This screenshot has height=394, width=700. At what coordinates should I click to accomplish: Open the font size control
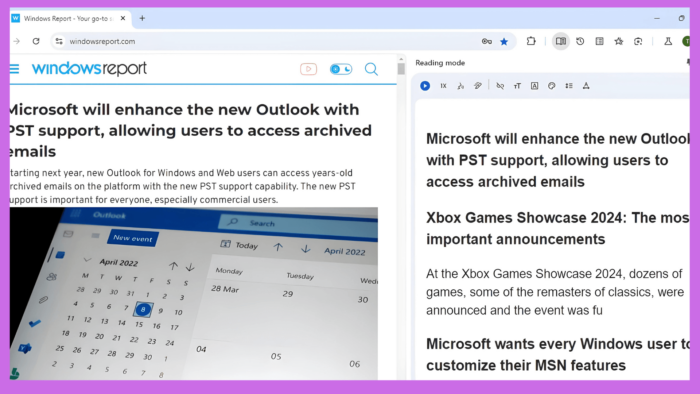(517, 86)
